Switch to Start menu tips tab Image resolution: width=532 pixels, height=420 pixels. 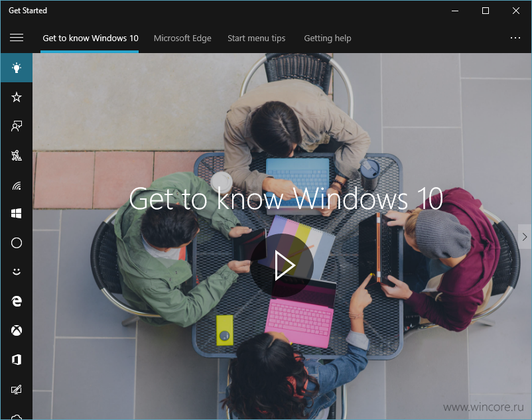(x=257, y=38)
